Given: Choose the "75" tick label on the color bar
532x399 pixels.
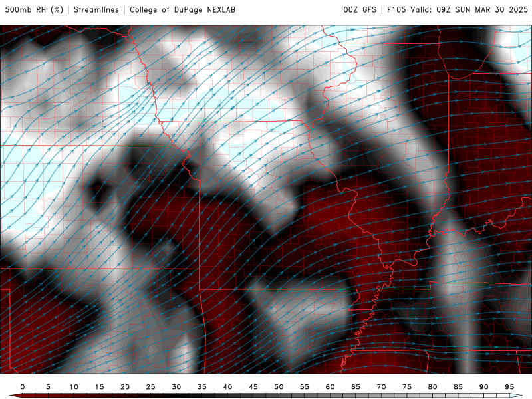Looking at the screenshot, I should [407, 387].
